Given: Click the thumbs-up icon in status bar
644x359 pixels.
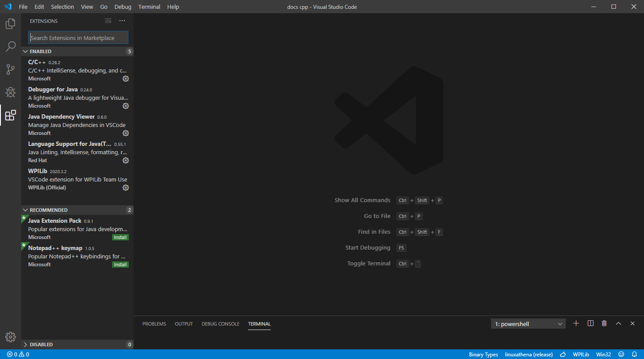Looking at the screenshot, I should 563,354.
